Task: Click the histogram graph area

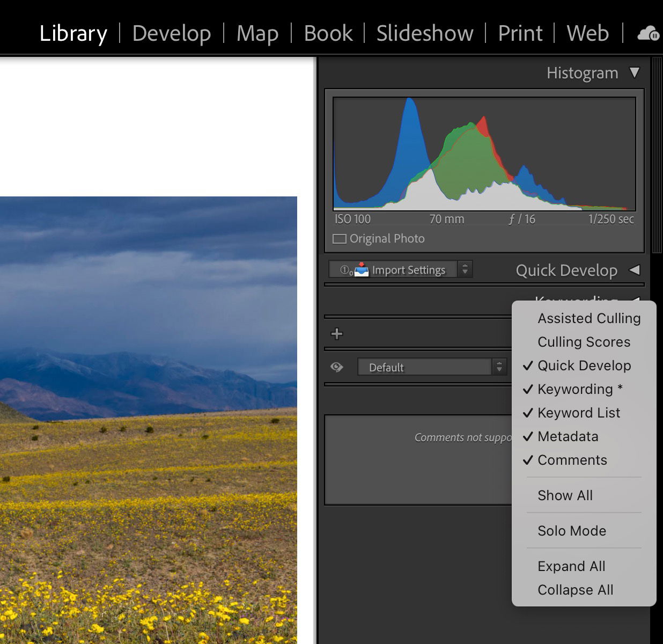Action: [x=484, y=154]
